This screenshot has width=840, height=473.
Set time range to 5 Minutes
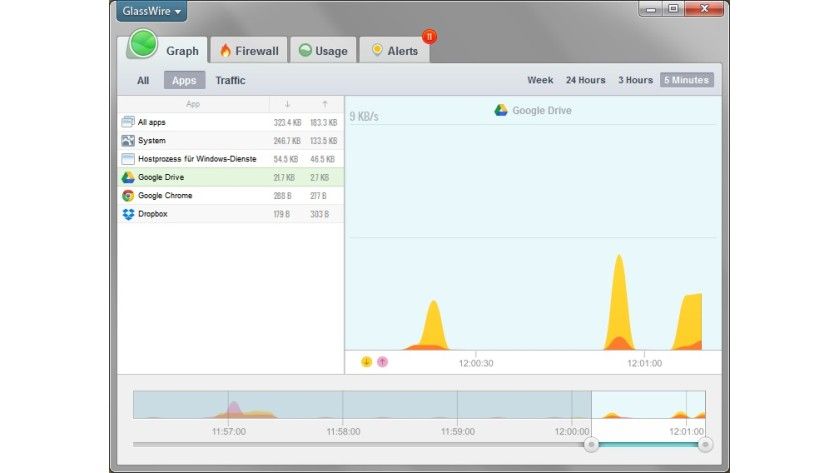[x=687, y=80]
